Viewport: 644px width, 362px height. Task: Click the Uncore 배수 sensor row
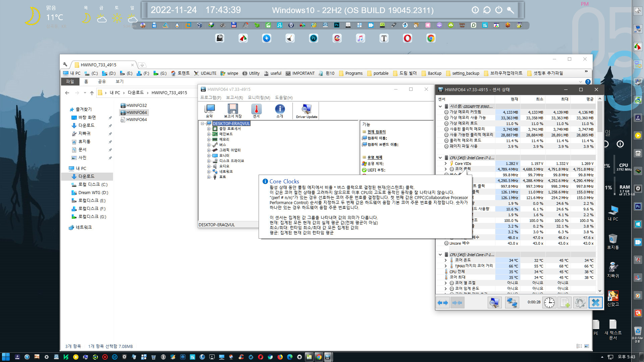click(x=516, y=243)
